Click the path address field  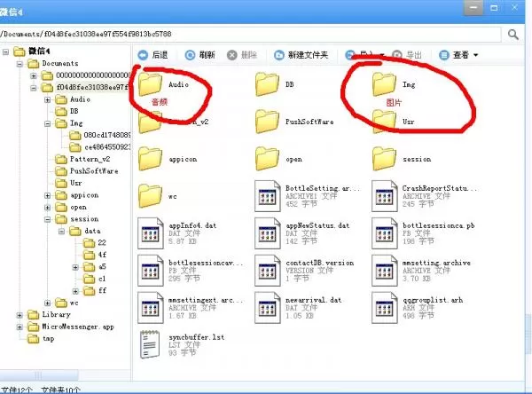click(x=250, y=34)
